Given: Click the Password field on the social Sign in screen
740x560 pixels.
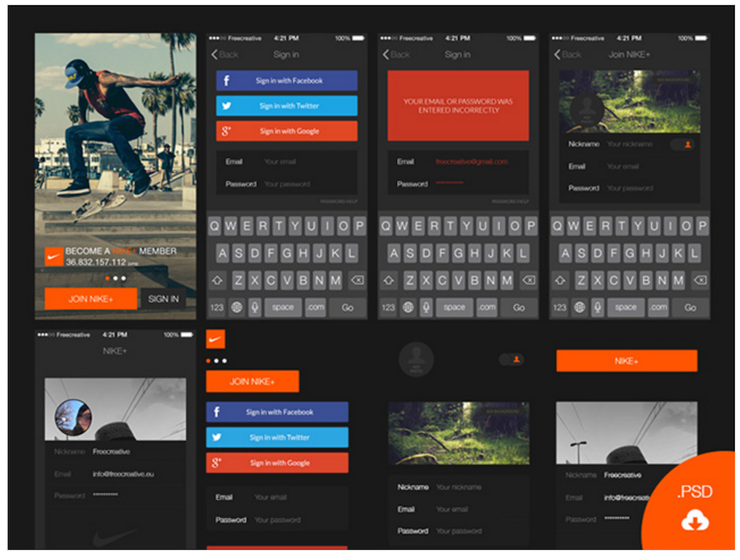Looking at the screenshot, I should click(x=287, y=184).
